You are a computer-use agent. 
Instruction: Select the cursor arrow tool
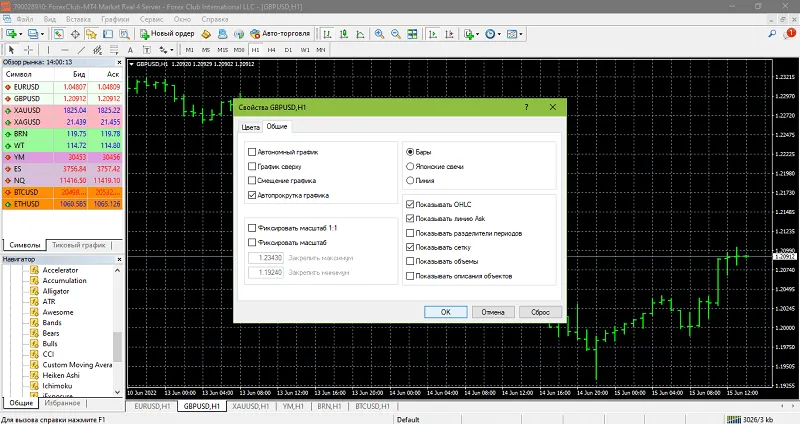[x=11, y=49]
